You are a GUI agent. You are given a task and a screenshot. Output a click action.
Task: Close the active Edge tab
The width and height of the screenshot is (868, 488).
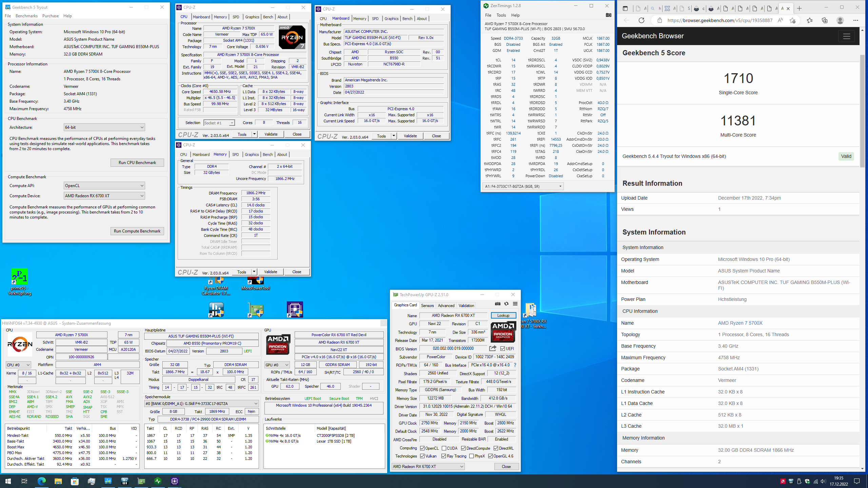pyautogui.click(x=788, y=8)
